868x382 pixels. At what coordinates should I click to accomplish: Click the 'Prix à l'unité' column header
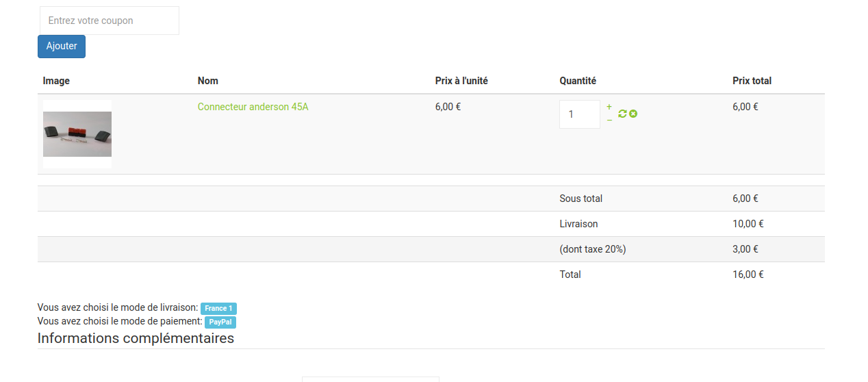pos(461,81)
